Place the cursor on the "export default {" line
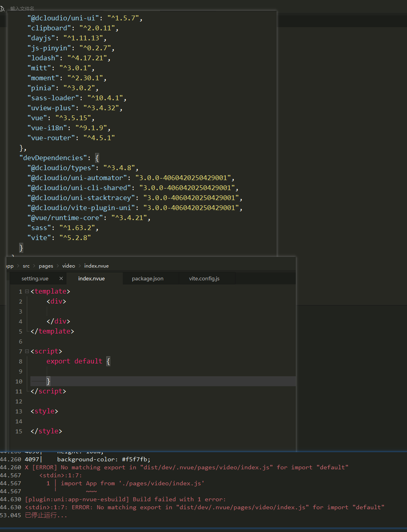 (78, 361)
